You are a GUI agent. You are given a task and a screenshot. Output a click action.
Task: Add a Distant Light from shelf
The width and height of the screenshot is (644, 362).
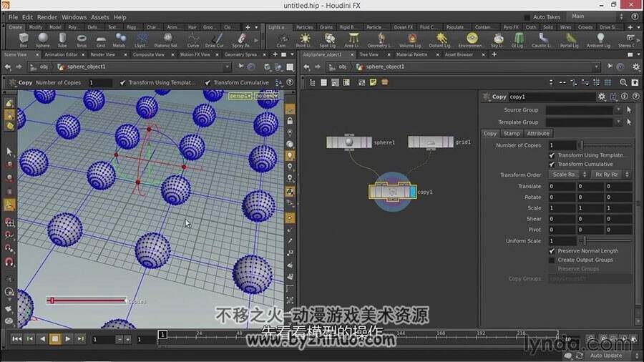441,40
